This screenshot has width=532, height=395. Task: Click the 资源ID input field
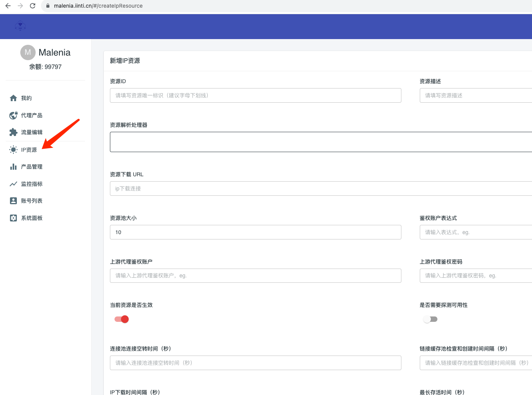[255, 95]
